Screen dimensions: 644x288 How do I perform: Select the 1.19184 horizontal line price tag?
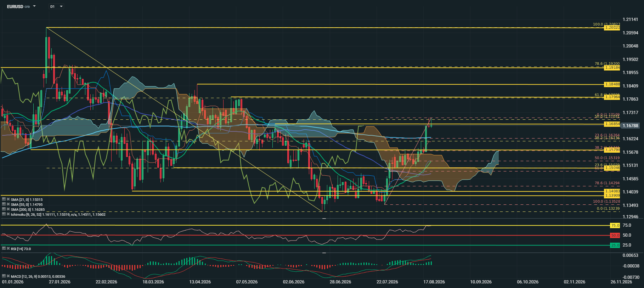pos(612,67)
